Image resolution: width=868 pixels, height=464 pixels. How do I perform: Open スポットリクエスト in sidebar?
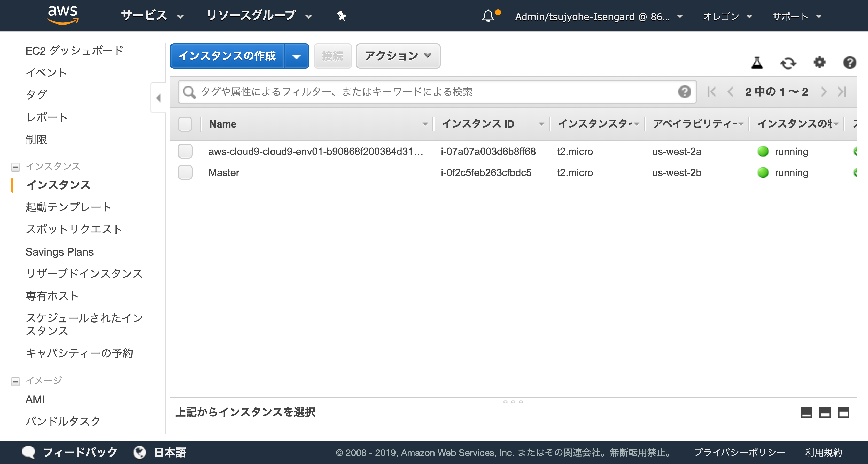pyautogui.click(x=74, y=229)
